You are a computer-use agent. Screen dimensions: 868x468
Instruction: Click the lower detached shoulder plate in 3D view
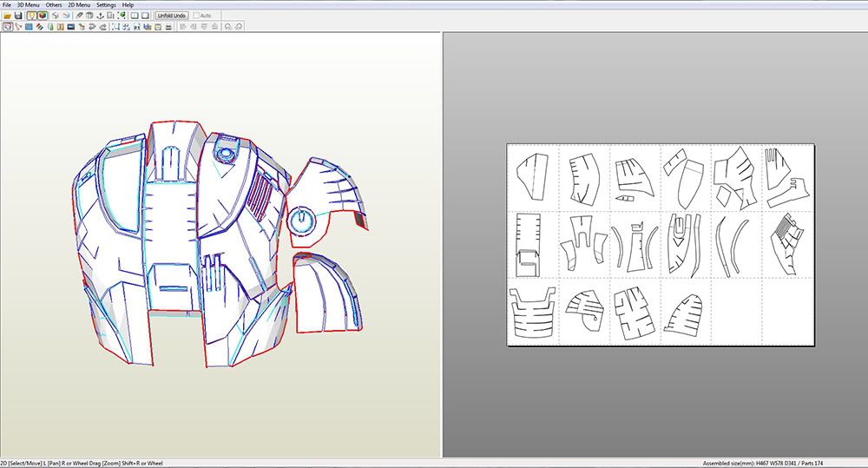[326, 293]
